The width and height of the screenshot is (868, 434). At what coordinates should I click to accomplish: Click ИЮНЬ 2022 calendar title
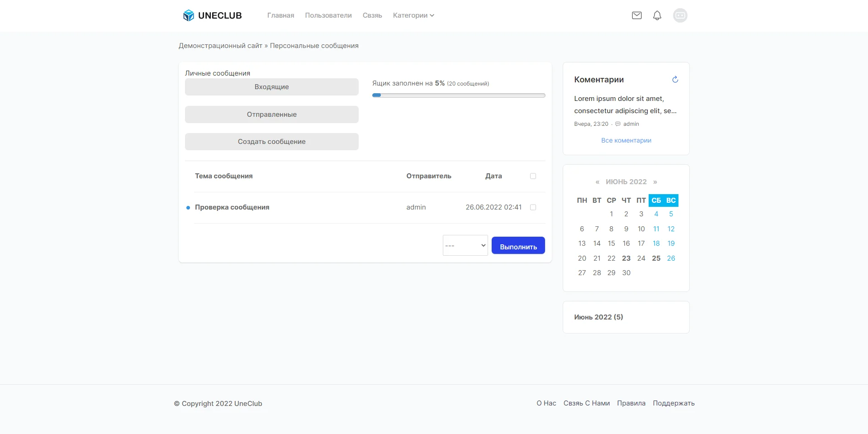(626, 182)
